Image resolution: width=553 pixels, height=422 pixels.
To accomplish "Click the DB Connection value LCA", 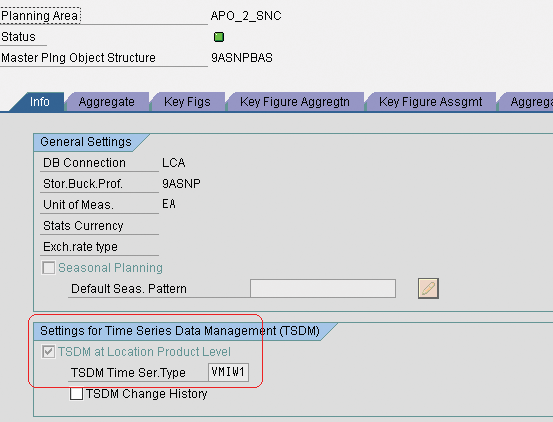I will coord(174,163).
